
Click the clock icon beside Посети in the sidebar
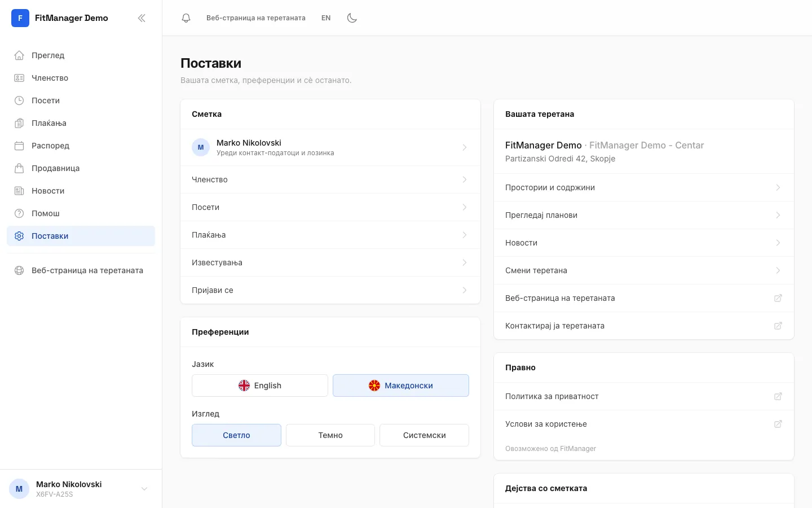click(19, 100)
